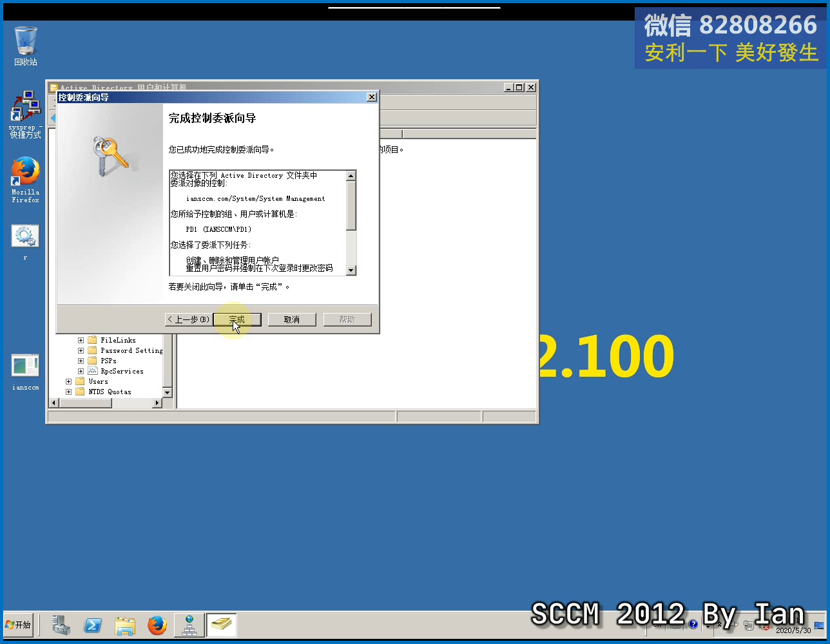
Task: Expand the NTDS Quotas tree node
Action: (68, 392)
